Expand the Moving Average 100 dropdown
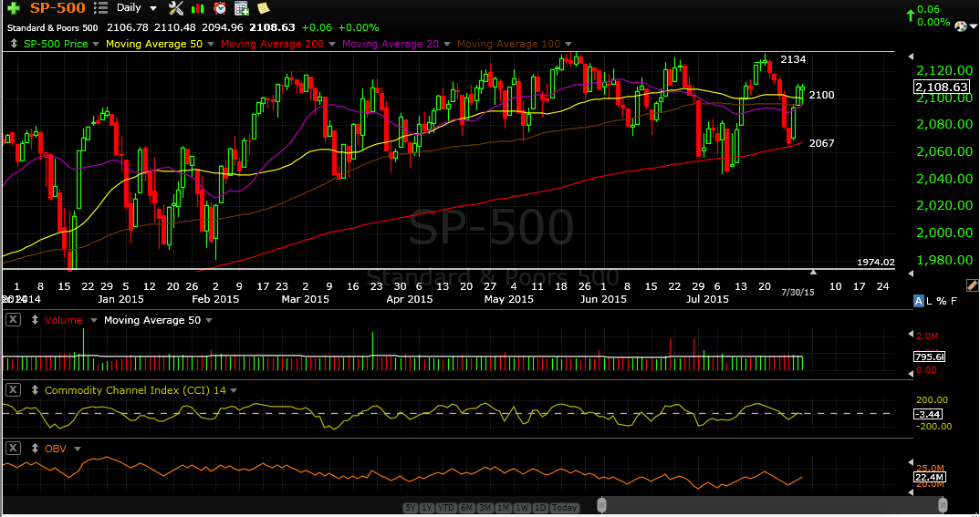The width and height of the screenshot is (980, 517). tap(568, 44)
